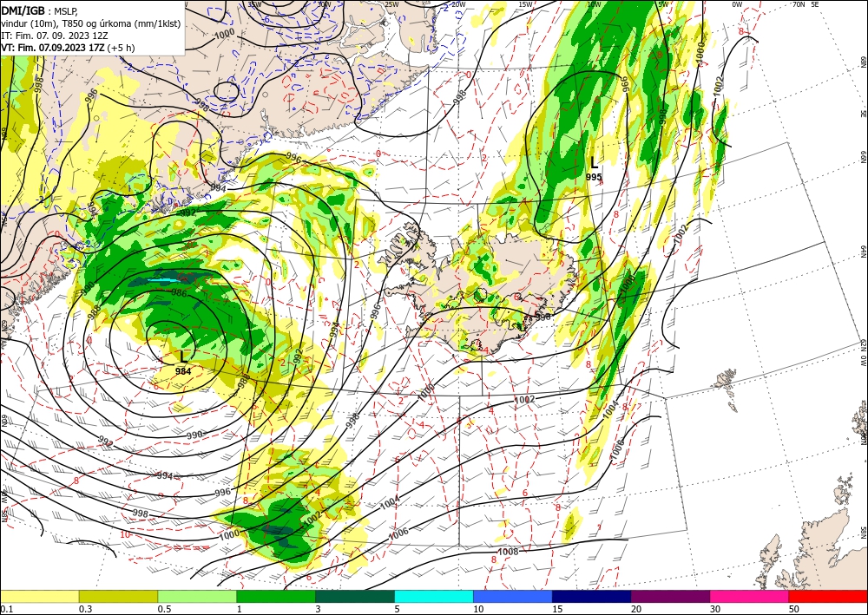Click the '58N' latitude label on right edge

pyautogui.click(x=863, y=532)
